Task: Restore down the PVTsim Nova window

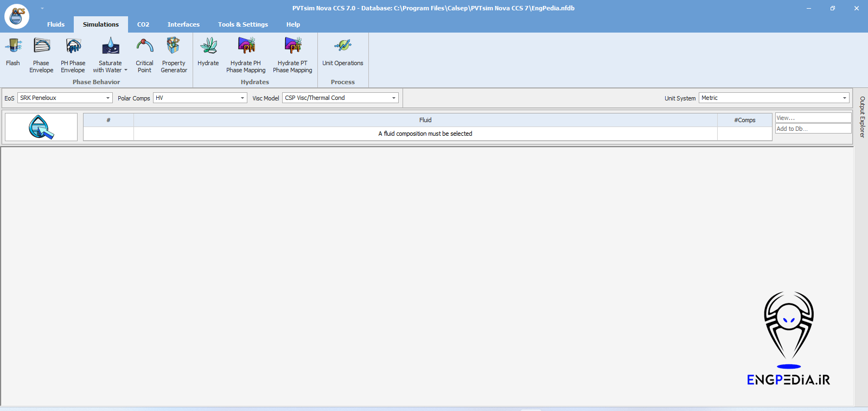Action: [833, 8]
